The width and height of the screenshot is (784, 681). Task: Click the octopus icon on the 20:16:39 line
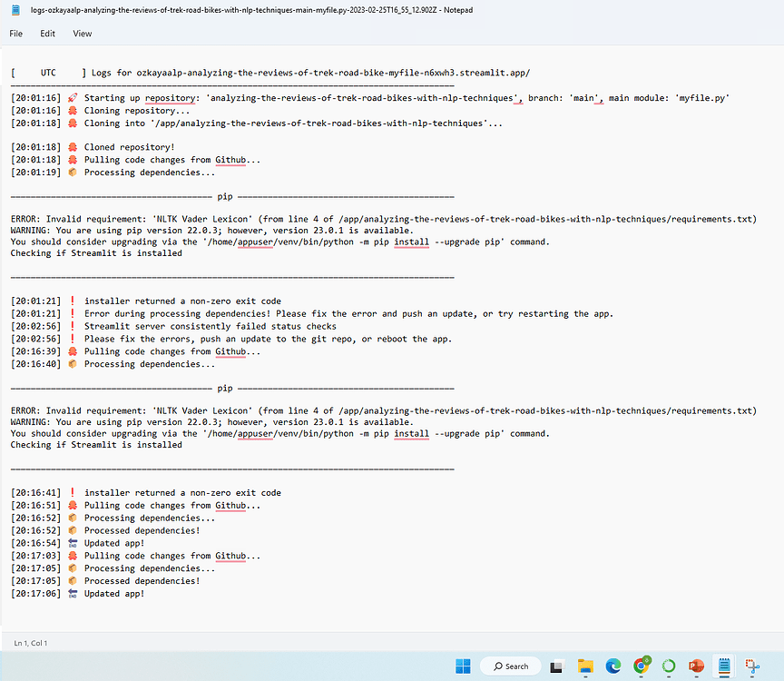73,351
